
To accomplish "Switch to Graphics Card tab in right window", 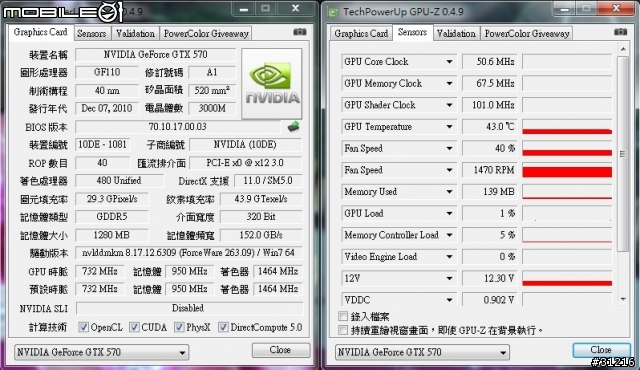I will [361, 33].
